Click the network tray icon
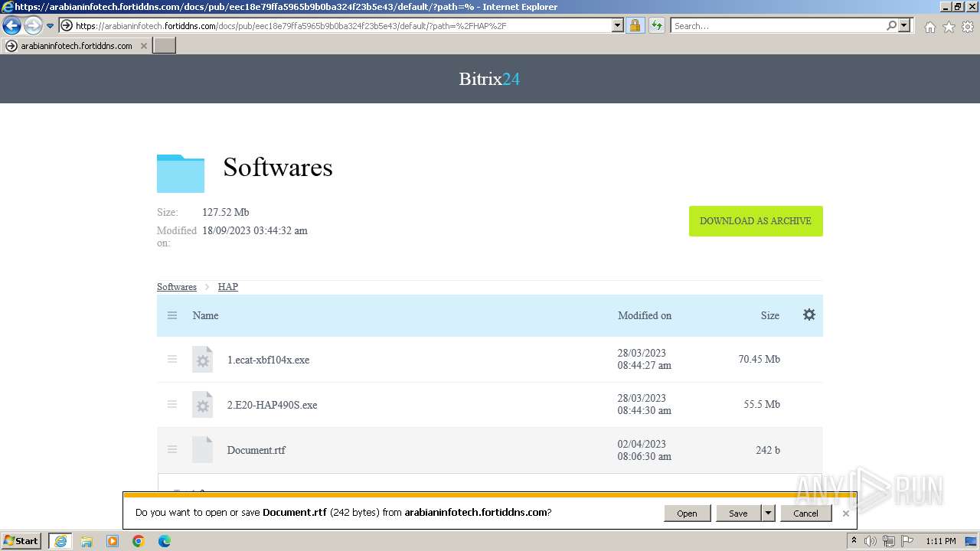This screenshot has width=980, height=551. (888, 541)
